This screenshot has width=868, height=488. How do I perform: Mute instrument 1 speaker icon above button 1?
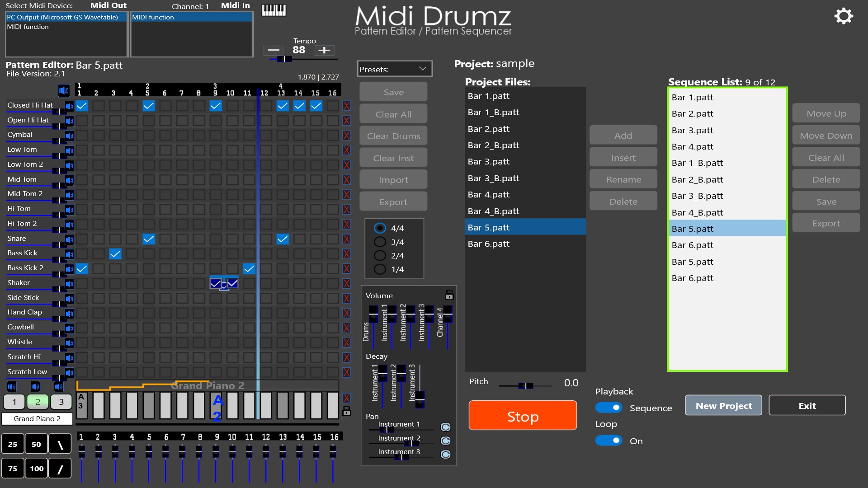click(x=12, y=386)
